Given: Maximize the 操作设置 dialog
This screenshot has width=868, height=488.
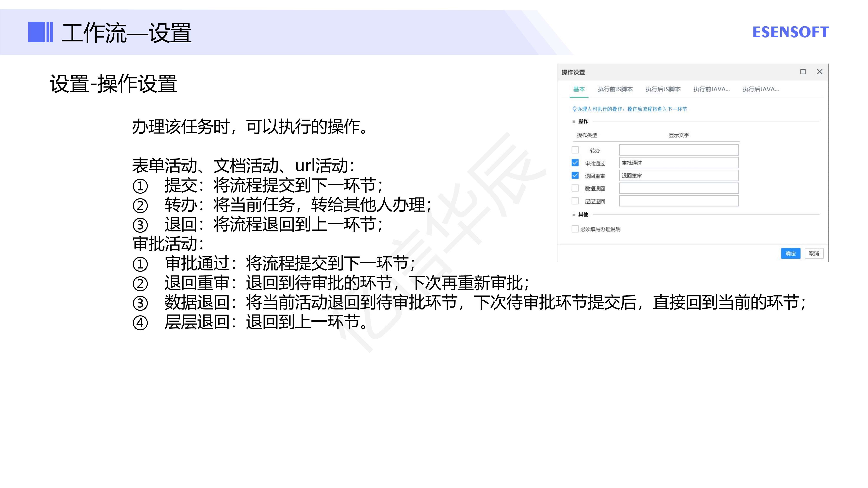Looking at the screenshot, I should click(803, 72).
